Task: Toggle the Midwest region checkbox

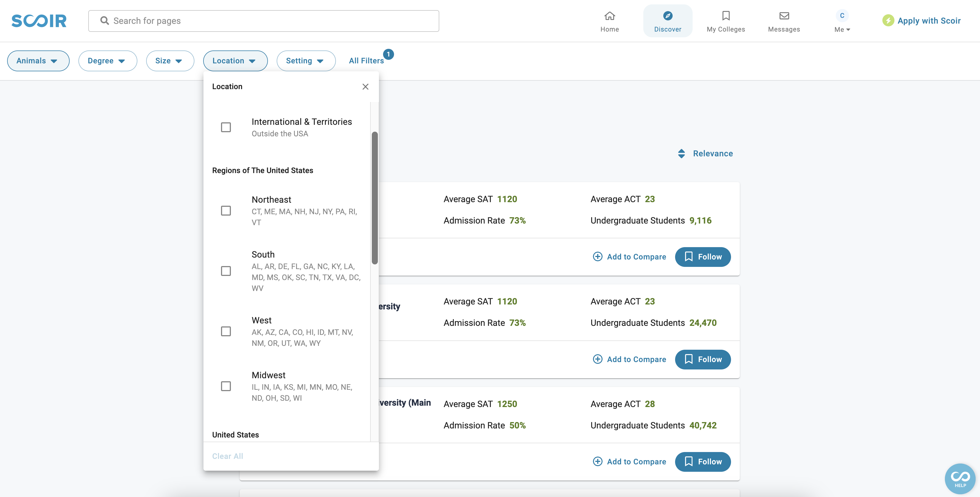Action: tap(226, 385)
